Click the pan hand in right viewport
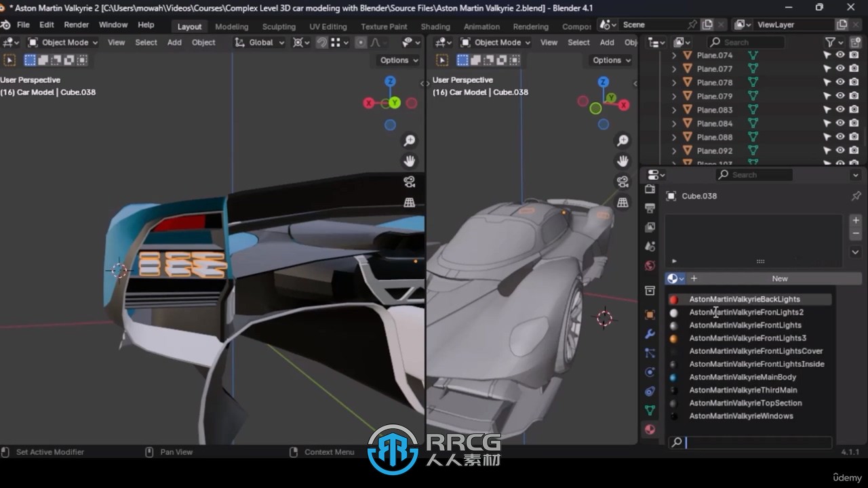This screenshot has height=488, width=868. coord(623,161)
